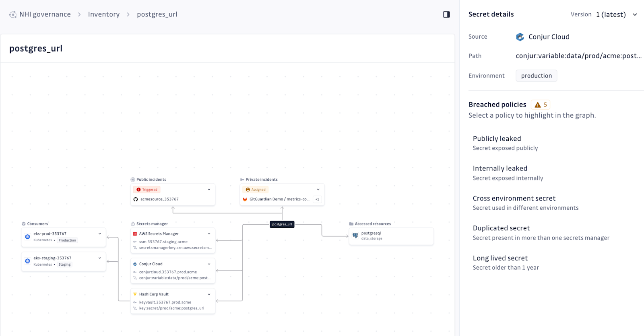Screen dimensions: 644x336
Task: Click the conjurcloud.353767.prod.acme entry
Action: coord(168,272)
